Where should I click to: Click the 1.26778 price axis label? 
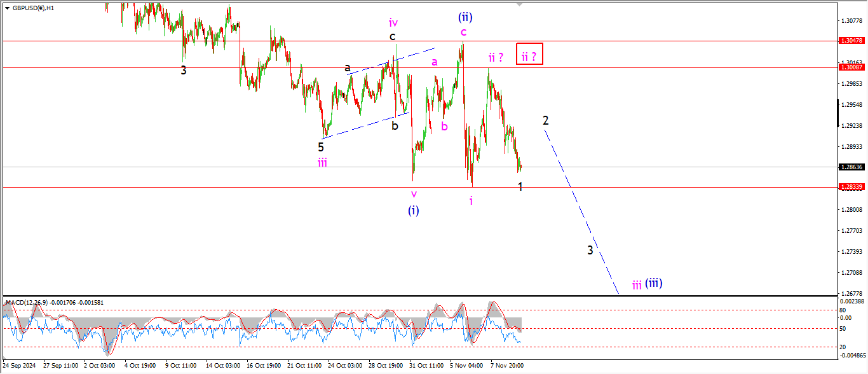pyautogui.click(x=850, y=294)
